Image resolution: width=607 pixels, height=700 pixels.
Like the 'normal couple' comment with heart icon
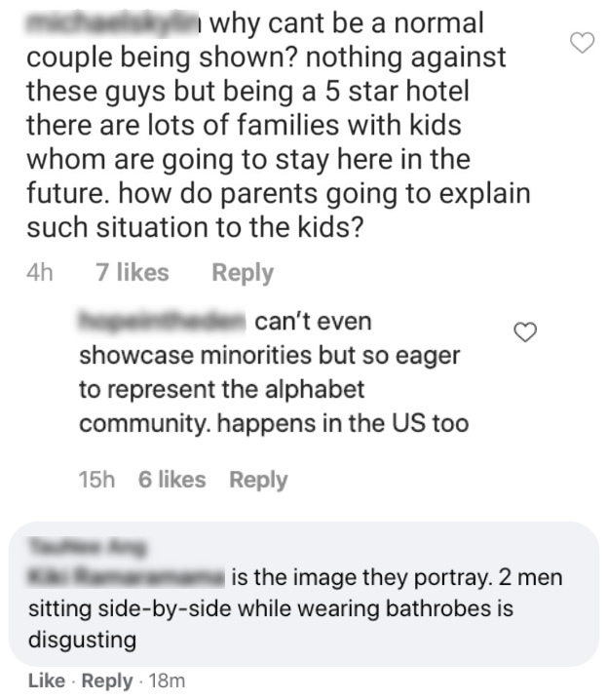pyautogui.click(x=583, y=43)
